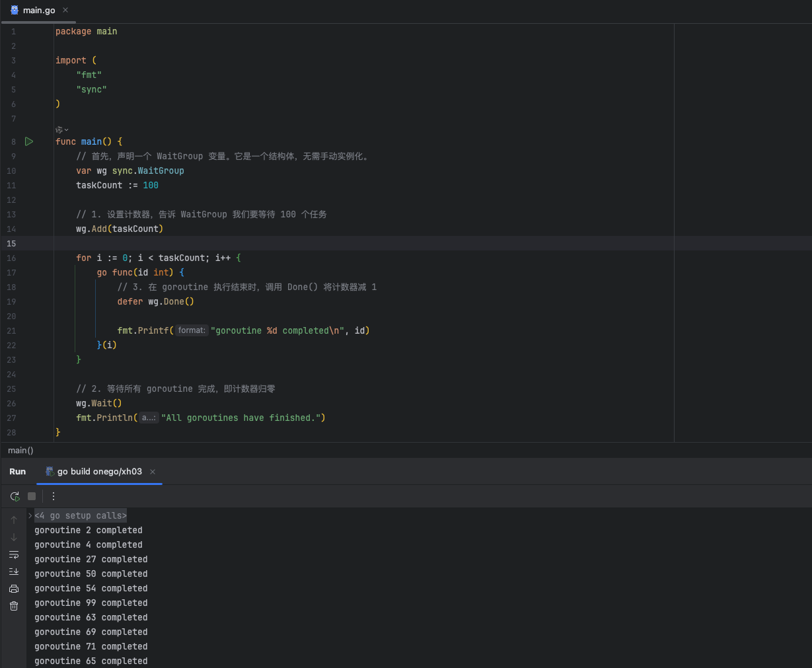
Task: Jump down the stack trace arrow
Action: [14, 537]
